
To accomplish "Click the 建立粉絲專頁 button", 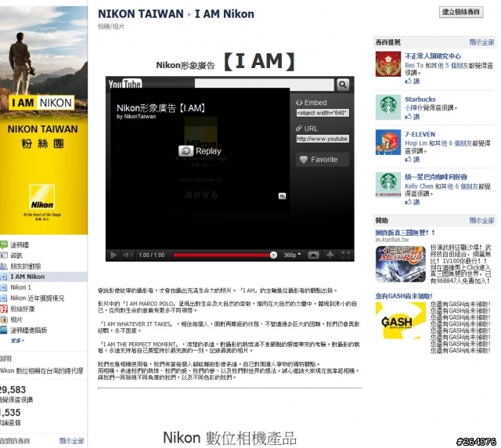I will point(461,13).
